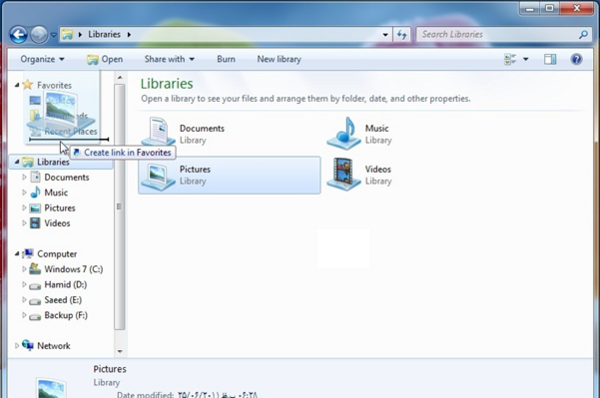
Task: Open the Share with menu
Action: [x=169, y=59]
